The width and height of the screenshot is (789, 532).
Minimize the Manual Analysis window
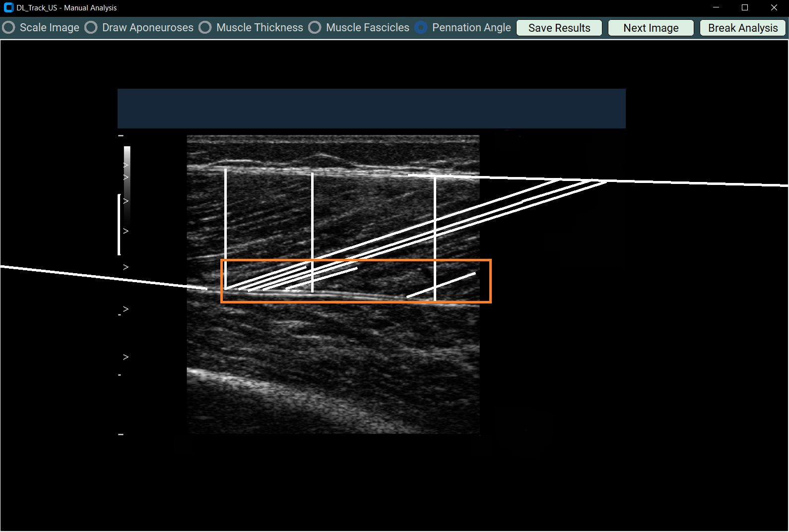coord(716,7)
